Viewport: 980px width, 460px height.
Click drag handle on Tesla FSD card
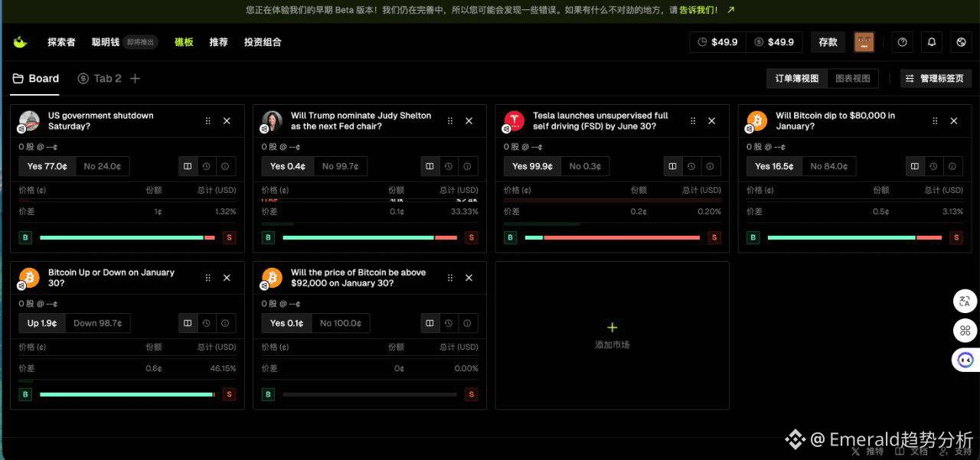693,121
